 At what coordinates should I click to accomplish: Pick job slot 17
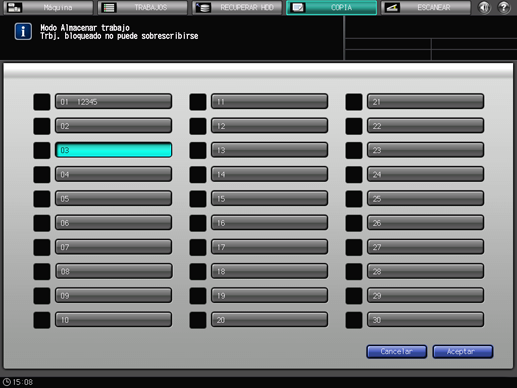(269, 247)
